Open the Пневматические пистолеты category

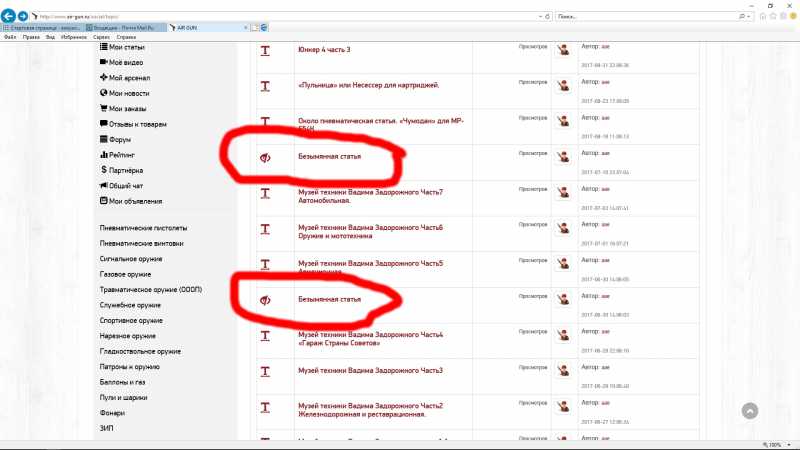(143, 228)
